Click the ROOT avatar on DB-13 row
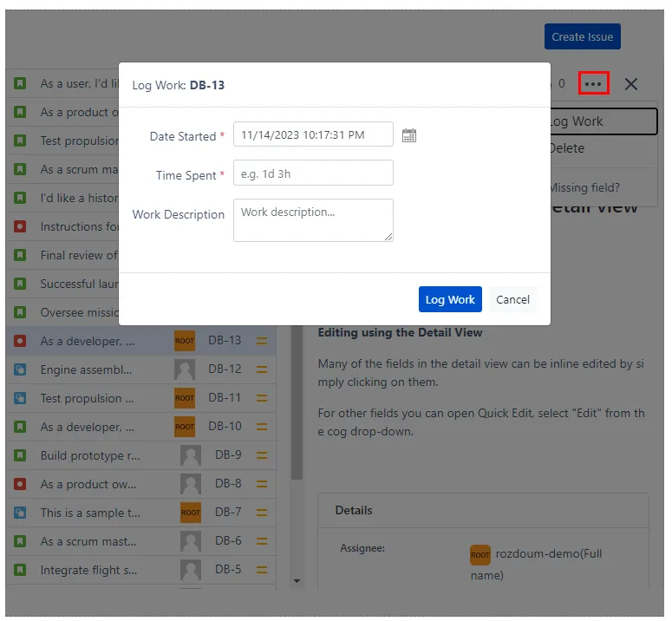 click(x=185, y=341)
